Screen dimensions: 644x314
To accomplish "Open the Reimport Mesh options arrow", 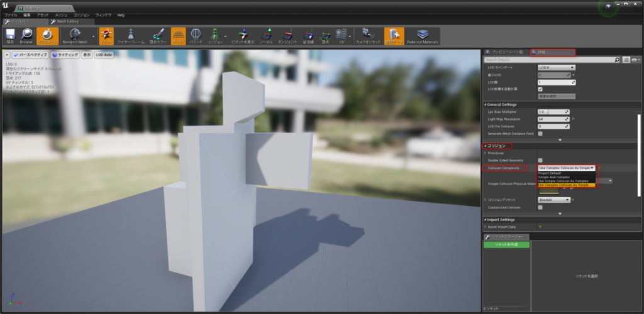I will pyautogui.click(x=93, y=36).
